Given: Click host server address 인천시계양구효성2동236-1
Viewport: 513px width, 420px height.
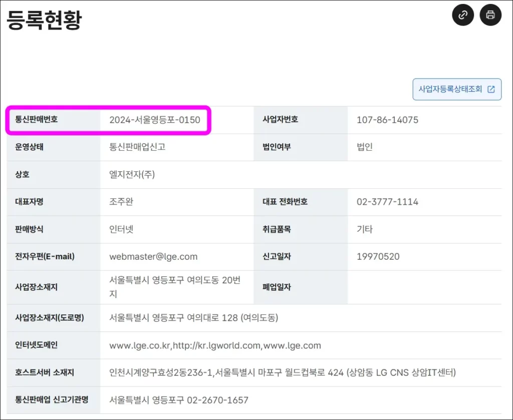Looking at the screenshot, I should [x=161, y=372].
